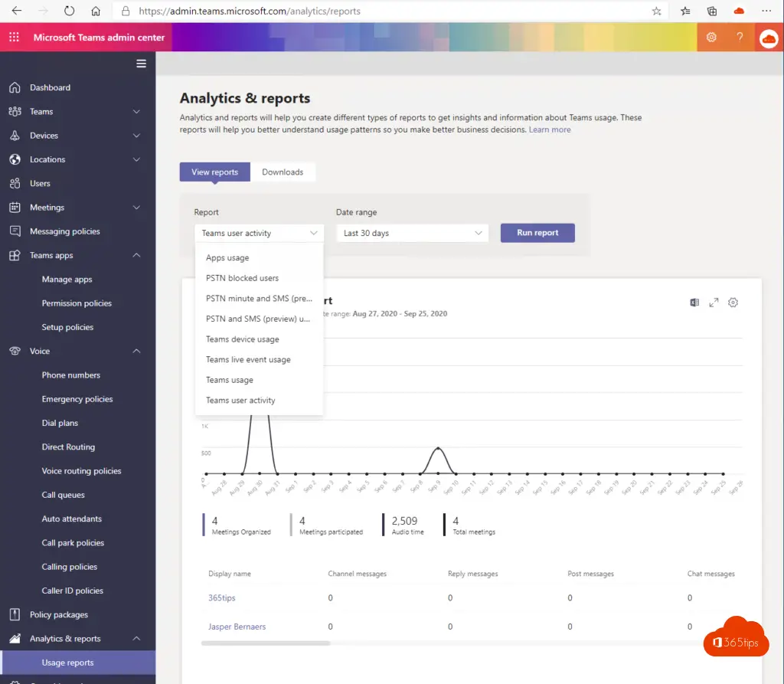784x684 pixels.
Task: Open Phone numbers under Voice
Action: [x=71, y=375]
